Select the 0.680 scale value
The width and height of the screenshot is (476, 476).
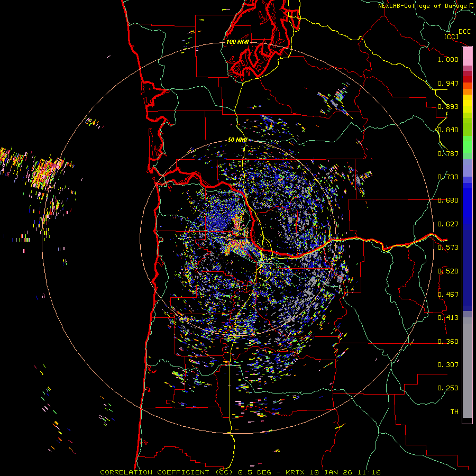(x=448, y=200)
